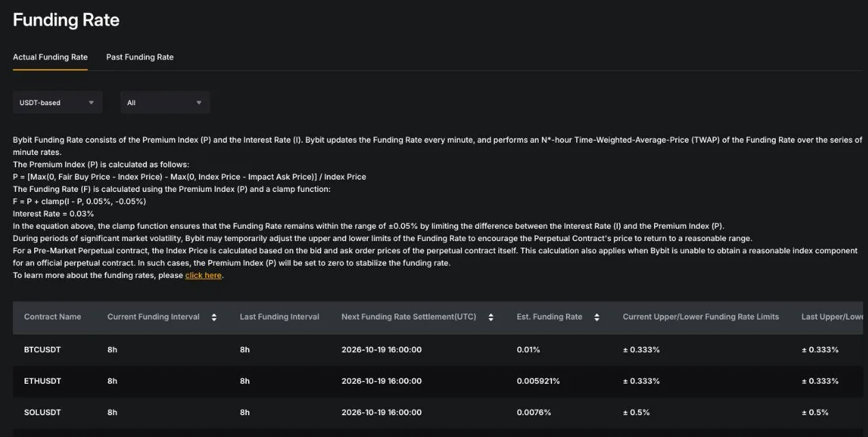Click the Contract Name column header
Viewport: 868px width, 437px height.
point(53,317)
